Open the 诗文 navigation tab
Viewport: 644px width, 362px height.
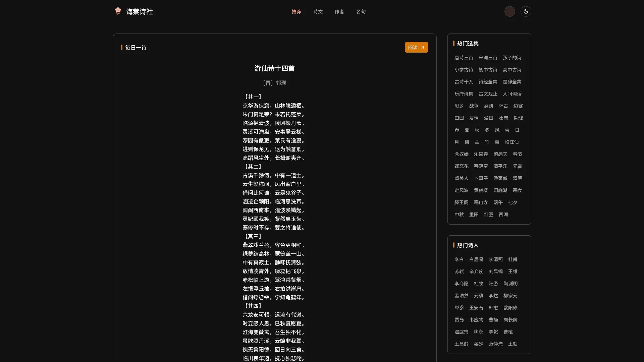318,12
